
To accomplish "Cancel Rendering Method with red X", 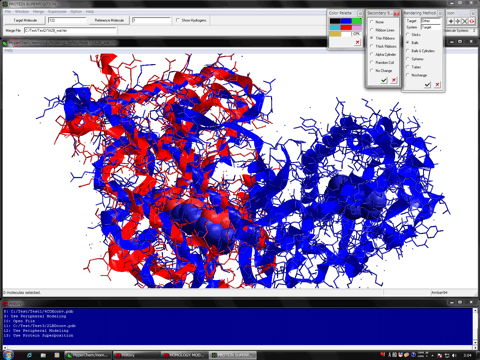I will coord(437,85).
